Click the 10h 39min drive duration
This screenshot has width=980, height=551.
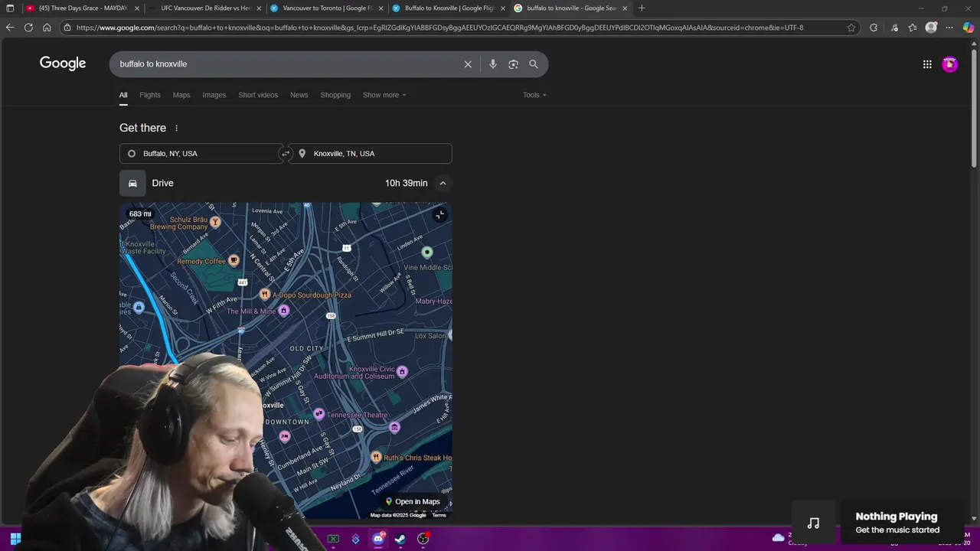407,183
